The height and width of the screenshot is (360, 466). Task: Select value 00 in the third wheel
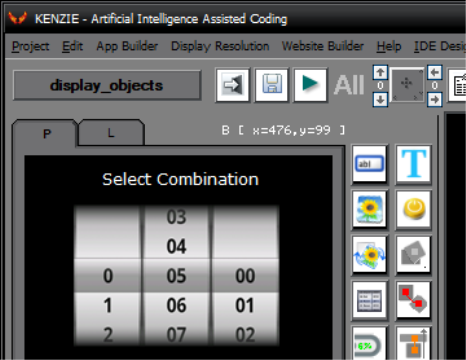pyautogui.click(x=245, y=276)
